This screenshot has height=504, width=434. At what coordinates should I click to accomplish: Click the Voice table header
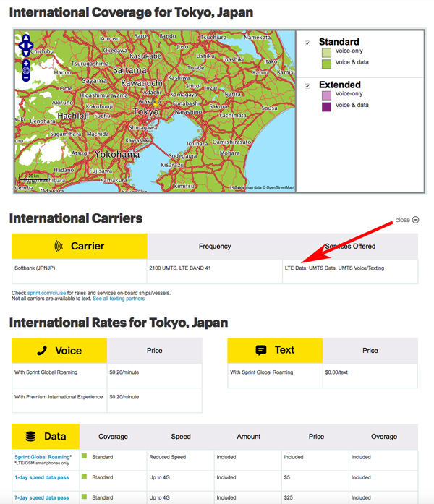tap(59, 351)
